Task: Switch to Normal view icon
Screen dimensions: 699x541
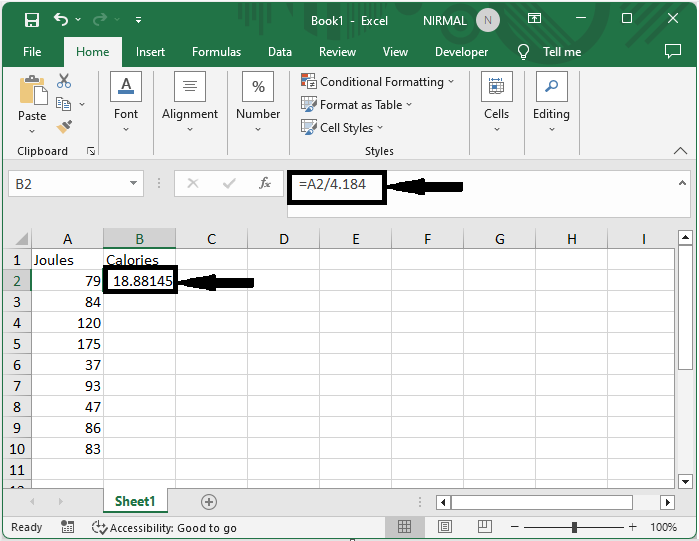Action: [x=404, y=527]
